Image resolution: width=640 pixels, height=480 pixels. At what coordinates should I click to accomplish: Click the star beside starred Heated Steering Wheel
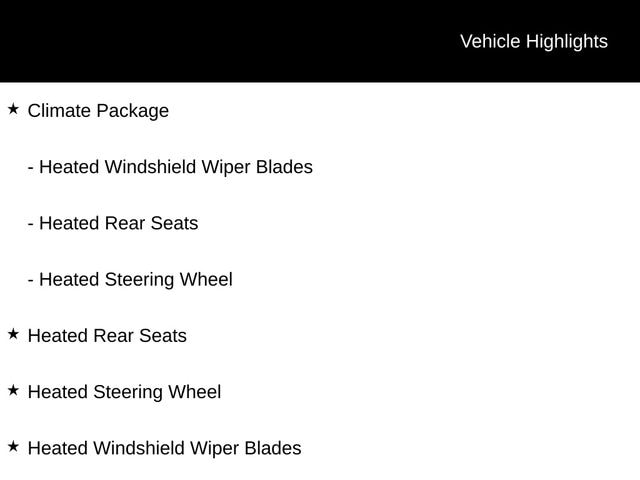(13, 390)
